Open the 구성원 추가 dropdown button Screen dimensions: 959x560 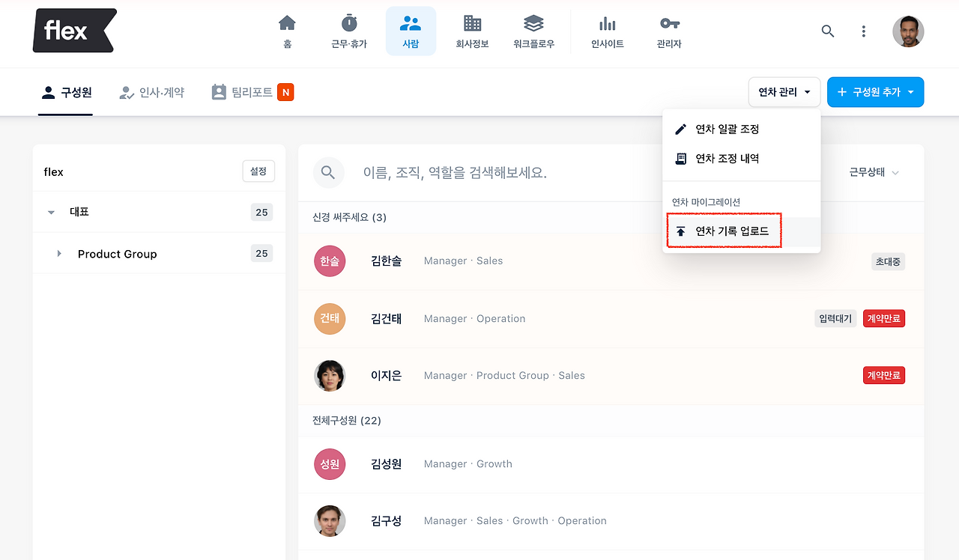coord(875,92)
